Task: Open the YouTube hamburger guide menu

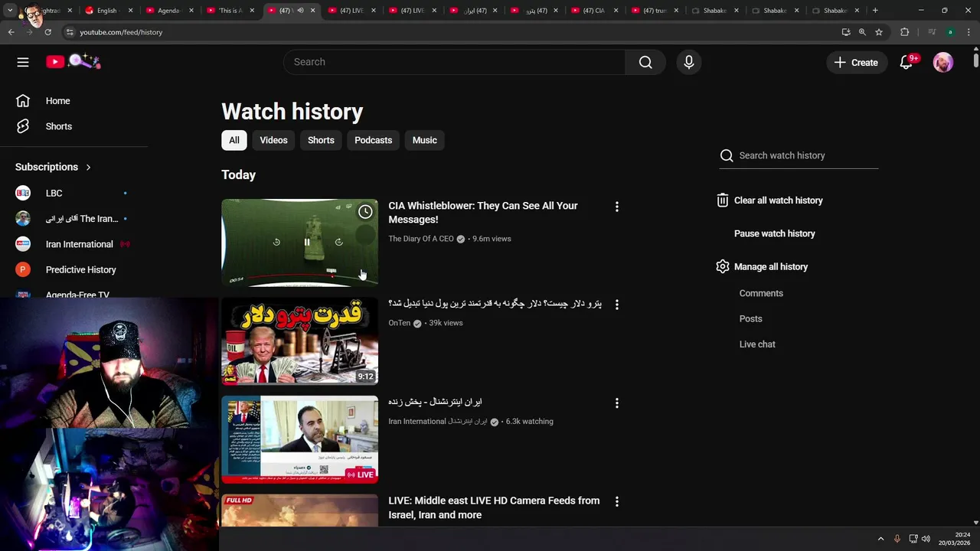Action: 23,62
